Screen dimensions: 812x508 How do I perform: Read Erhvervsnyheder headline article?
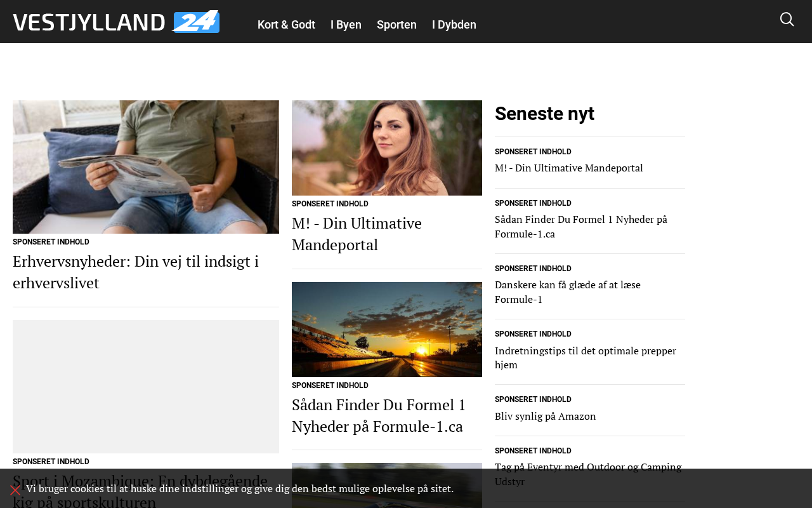coord(136,272)
